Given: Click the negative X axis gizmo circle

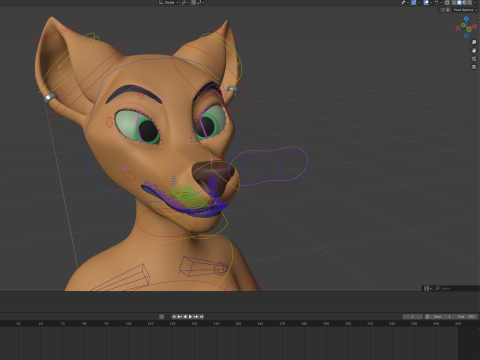Looking at the screenshot, I should click(x=458, y=28).
